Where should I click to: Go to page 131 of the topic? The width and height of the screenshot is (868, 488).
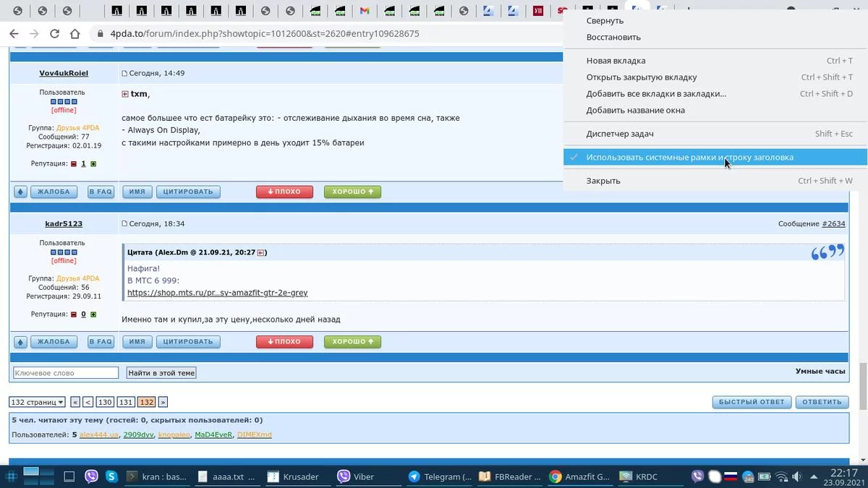[126, 402]
